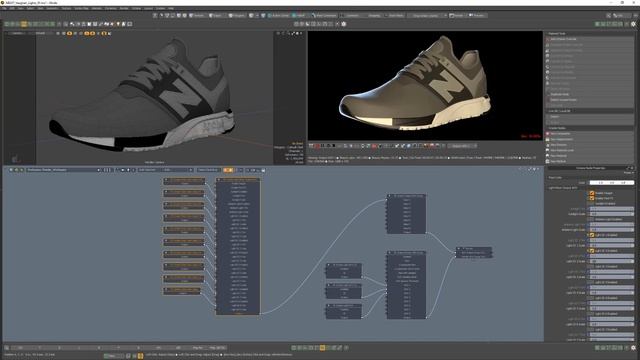Uncheck the Light 01 2 Enabled checkbox

[x=592, y=251]
